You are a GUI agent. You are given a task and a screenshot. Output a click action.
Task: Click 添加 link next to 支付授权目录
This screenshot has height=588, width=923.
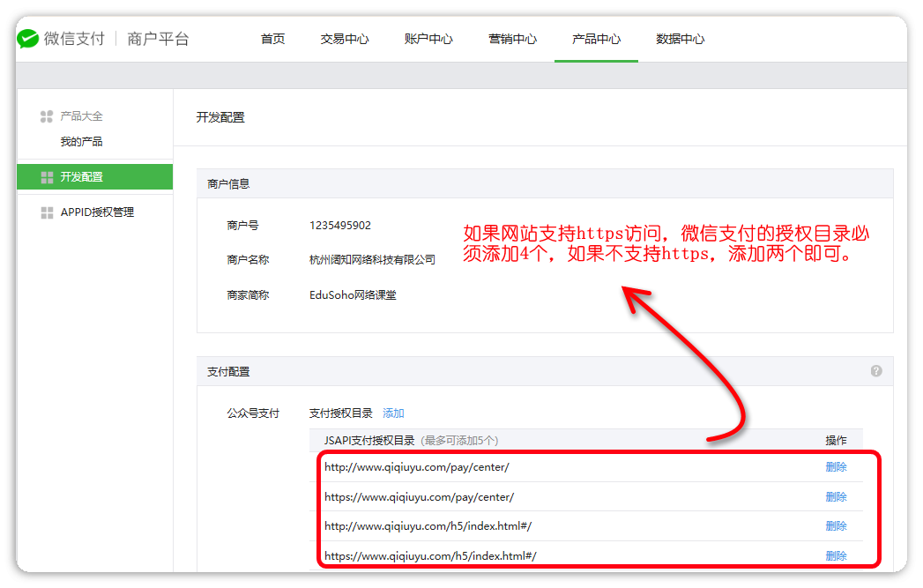[393, 413]
